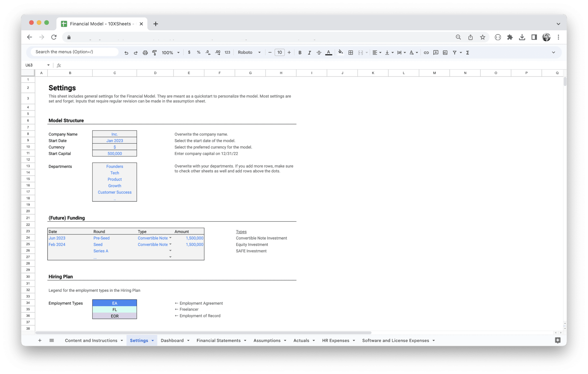
Task: Open the Financial Statements sheet
Action: coord(218,340)
